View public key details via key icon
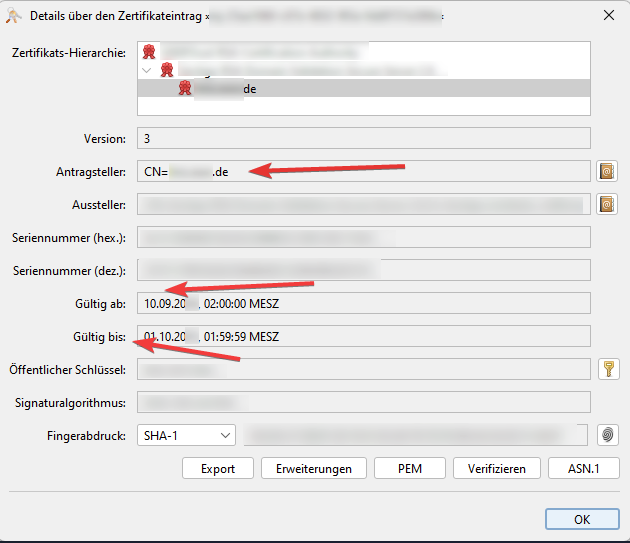Image resolution: width=630 pixels, height=543 pixels. (x=607, y=369)
